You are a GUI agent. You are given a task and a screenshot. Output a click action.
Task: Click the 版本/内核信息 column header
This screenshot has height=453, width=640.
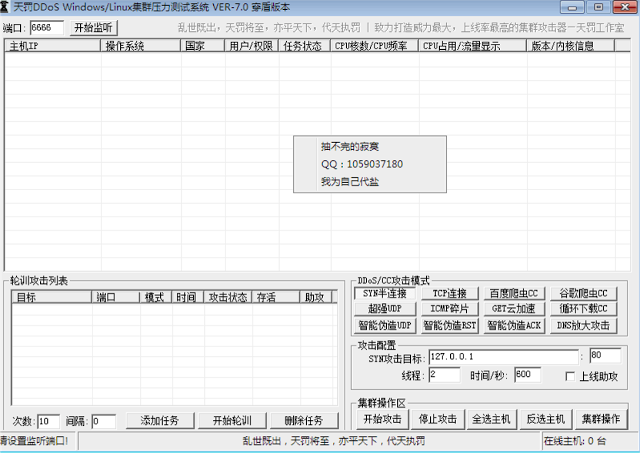pos(571,46)
